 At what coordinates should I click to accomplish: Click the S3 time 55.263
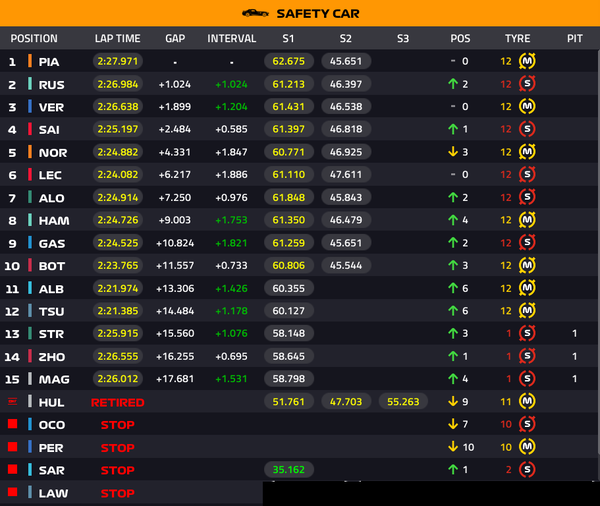click(403, 402)
